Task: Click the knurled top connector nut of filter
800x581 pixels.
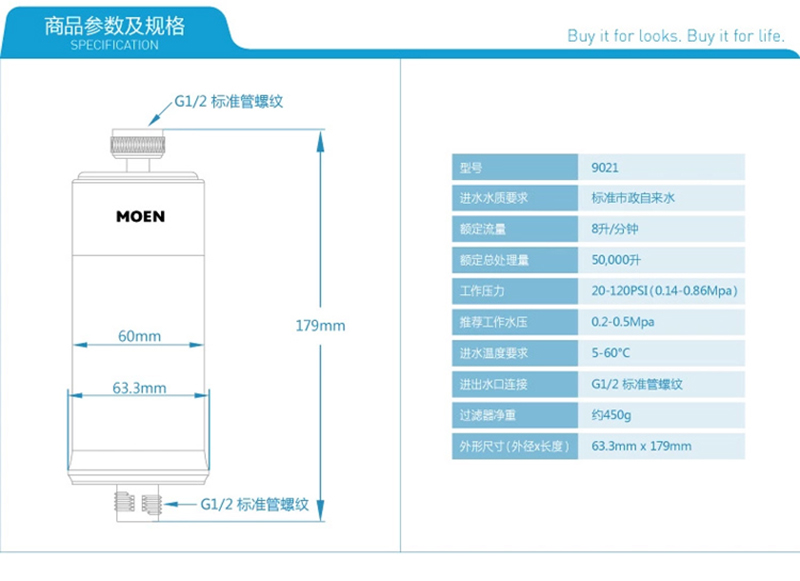Action: tap(138, 144)
